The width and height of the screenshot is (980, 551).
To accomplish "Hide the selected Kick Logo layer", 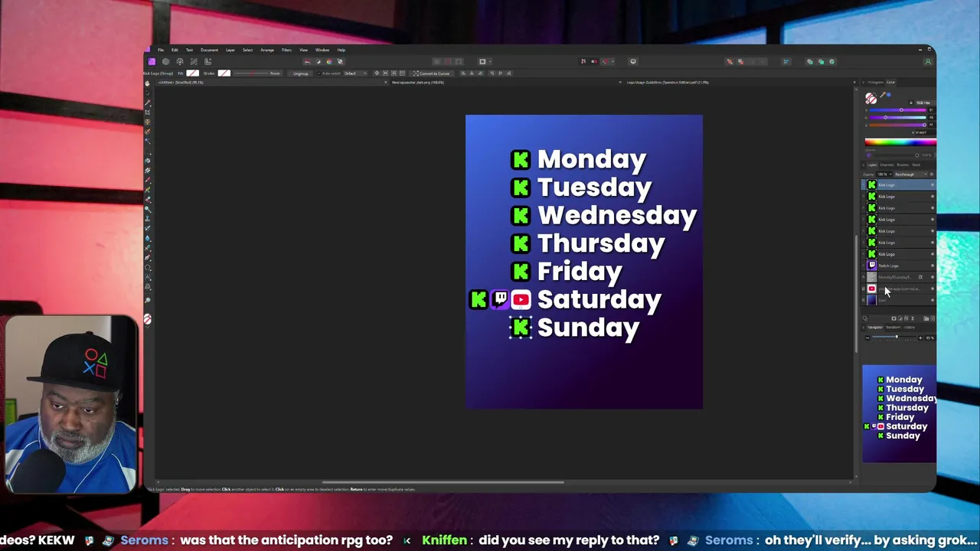I will (933, 184).
